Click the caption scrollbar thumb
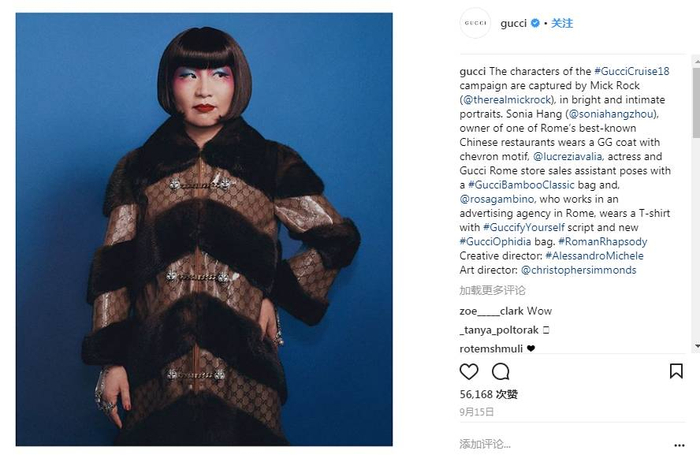 click(696, 103)
